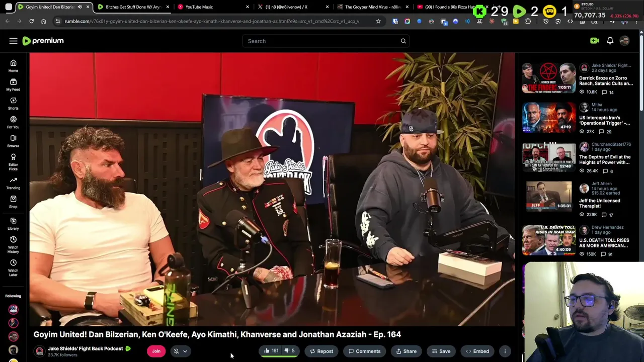Click ChurchandState1776 channel name
This screenshot has height=362, width=644.
(x=611, y=144)
